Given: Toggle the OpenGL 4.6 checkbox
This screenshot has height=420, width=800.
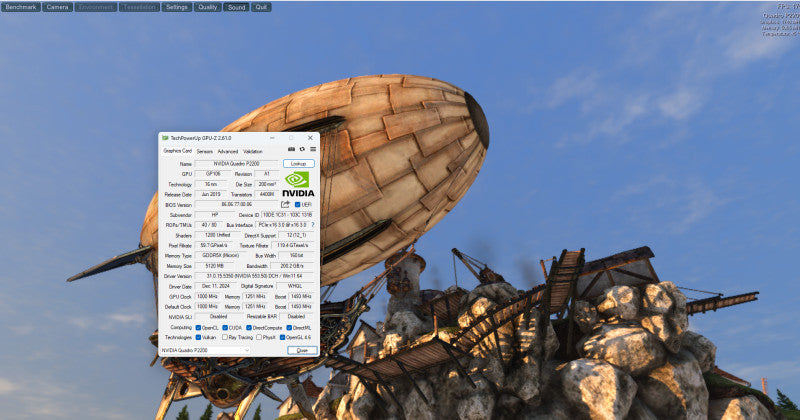Looking at the screenshot, I should pyautogui.click(x=282, y=337).
